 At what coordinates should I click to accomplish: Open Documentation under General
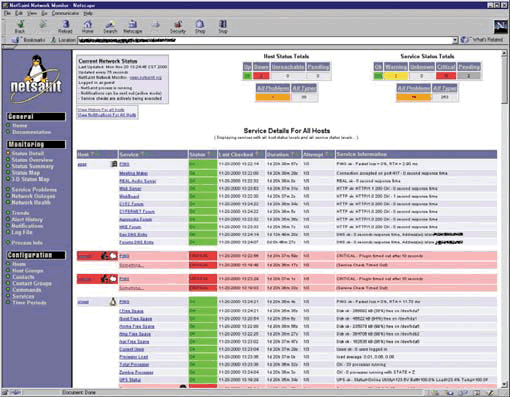click(32, 132)
